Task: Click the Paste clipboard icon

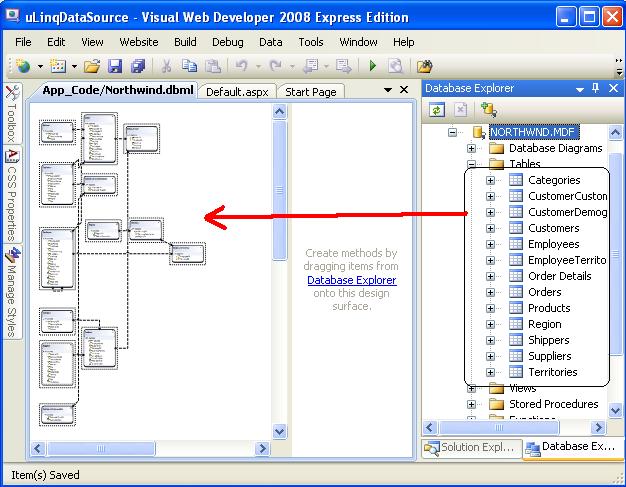Action: (x=212, y=66)
